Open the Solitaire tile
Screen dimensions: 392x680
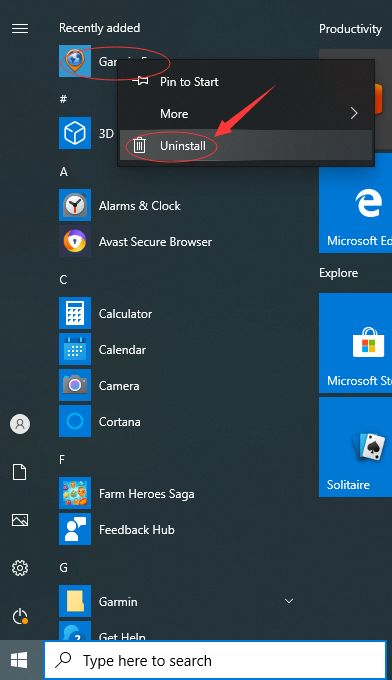click(356, 447)
